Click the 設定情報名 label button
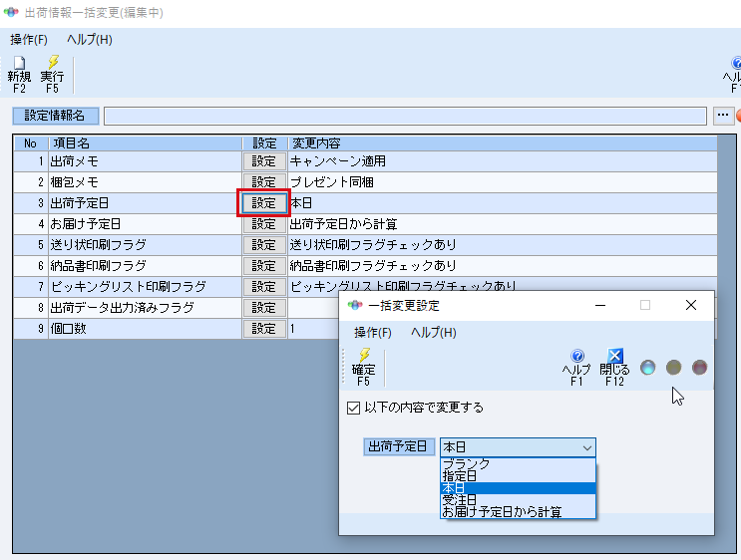The width and height of the screenshot is (741, 560). pyautogui.click(x=55, y=116)
